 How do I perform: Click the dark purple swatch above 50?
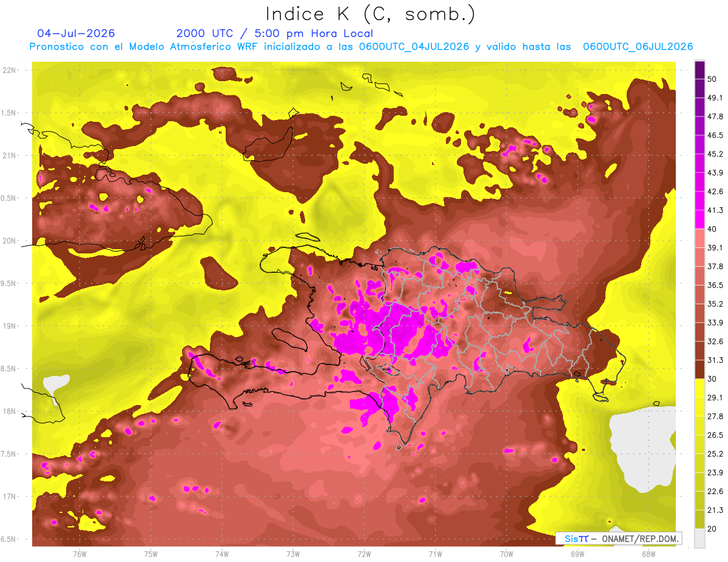[x=699, y=70]
